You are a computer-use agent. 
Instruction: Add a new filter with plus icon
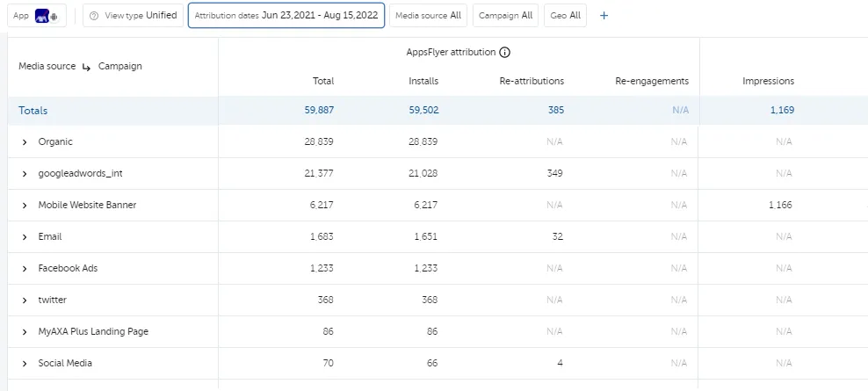point(604,16)
